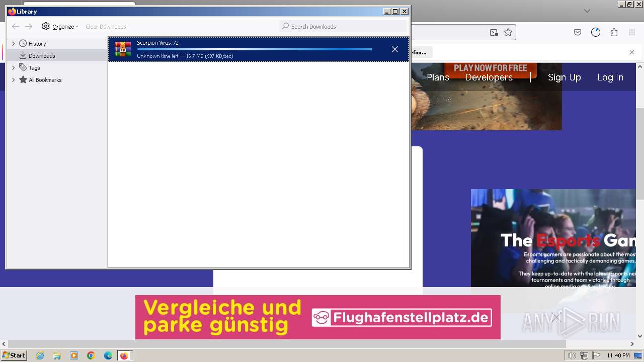This screenshot has width=644, height=362.
Task: Expand the All Bookmarks tree node
Action: (13, 80)
